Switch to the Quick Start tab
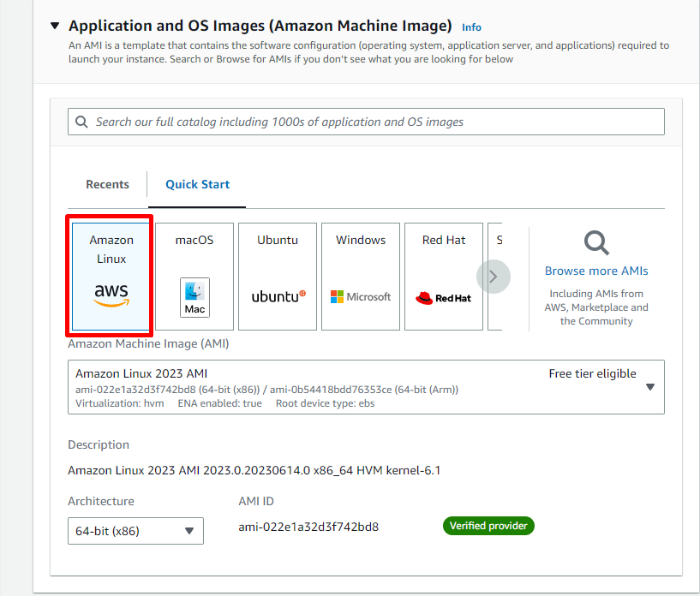Image resolution: width=700 pixels, height=596 pixels. pyautogui.click(x=197, y=184)
